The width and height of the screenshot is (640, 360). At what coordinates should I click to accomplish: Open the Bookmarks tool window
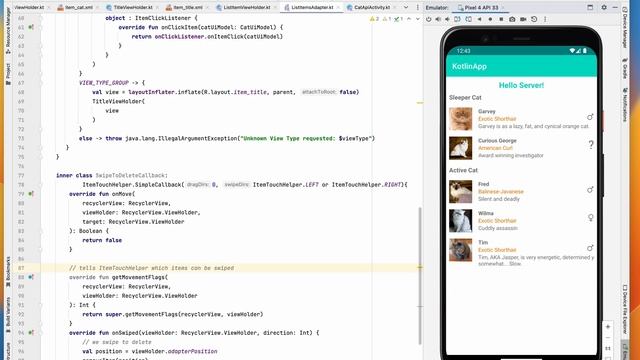tap(8, 271)
